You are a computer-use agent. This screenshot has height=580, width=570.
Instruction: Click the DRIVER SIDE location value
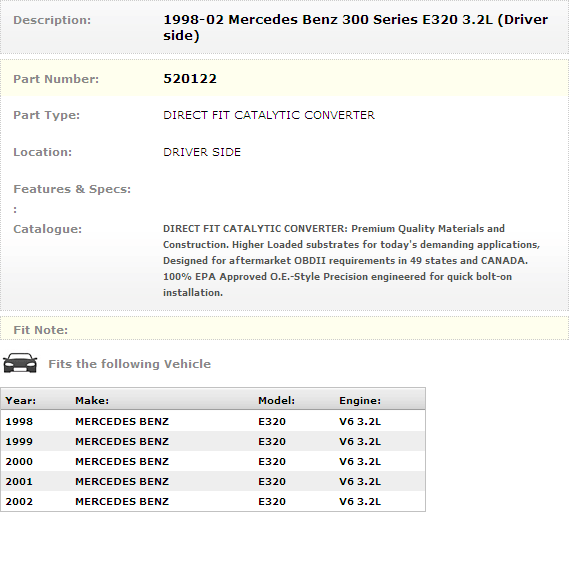202,152
